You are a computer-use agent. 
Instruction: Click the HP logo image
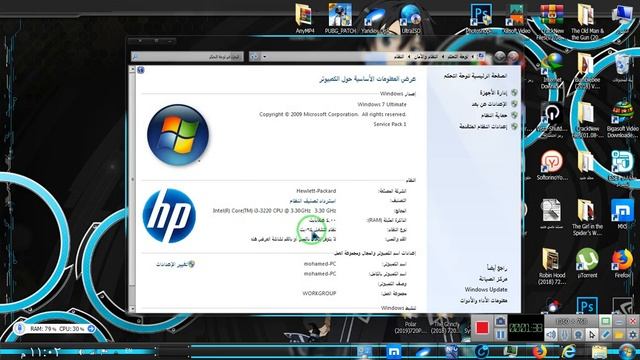(169, 216)
